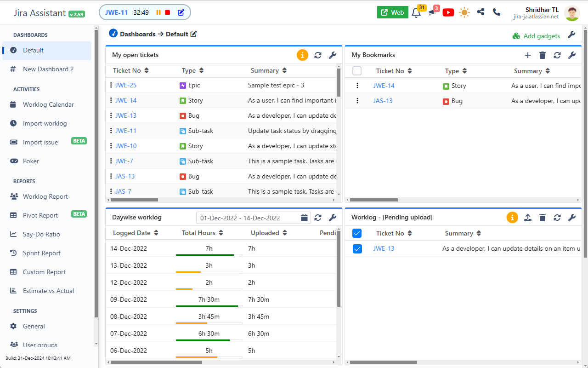Toggle the sun theme switcher
Viewport: 588px width, 368px height.
click(464, 12)
